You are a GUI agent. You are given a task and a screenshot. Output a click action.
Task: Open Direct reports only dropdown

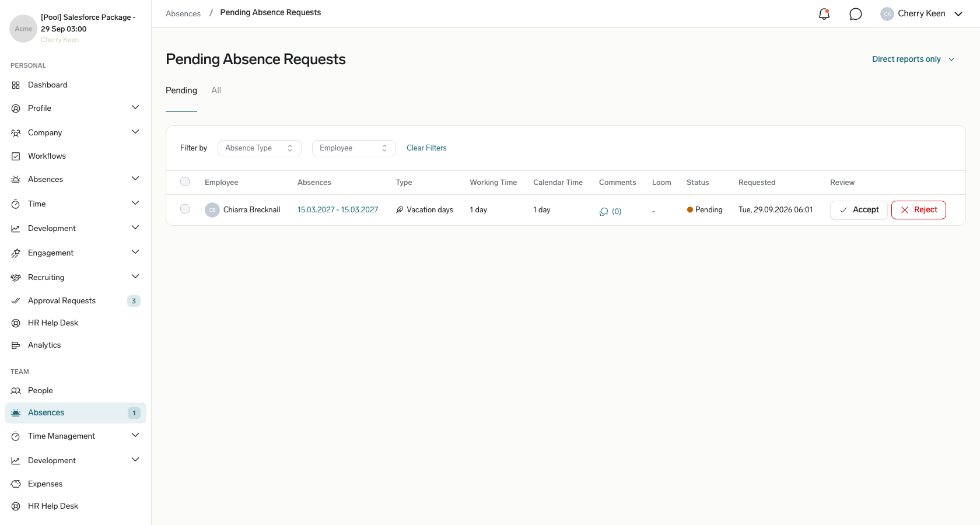(x=913, y=60)
